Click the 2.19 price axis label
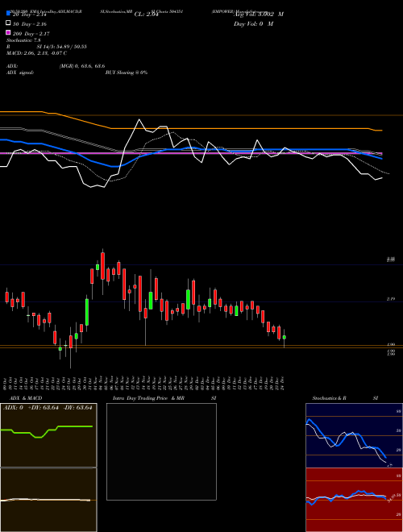403x532 pixels. click(391, 299)
